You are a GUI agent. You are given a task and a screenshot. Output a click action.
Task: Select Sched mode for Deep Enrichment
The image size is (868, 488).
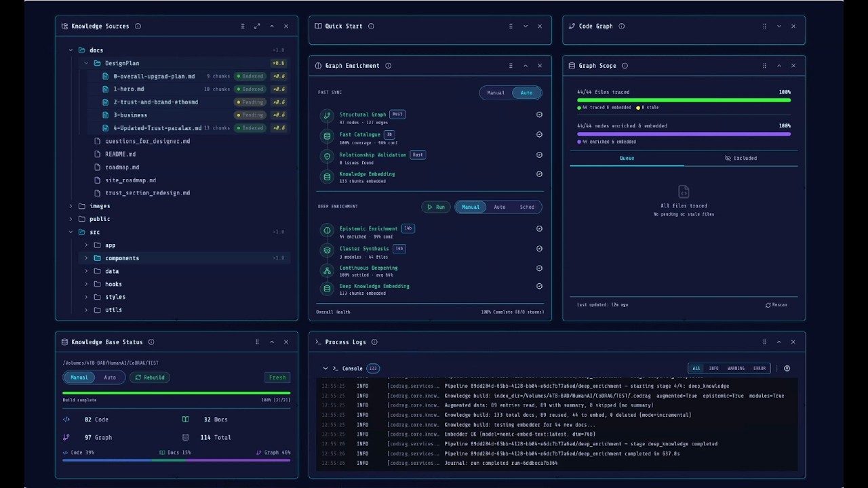pyautogui.click(x=527, y=207)
